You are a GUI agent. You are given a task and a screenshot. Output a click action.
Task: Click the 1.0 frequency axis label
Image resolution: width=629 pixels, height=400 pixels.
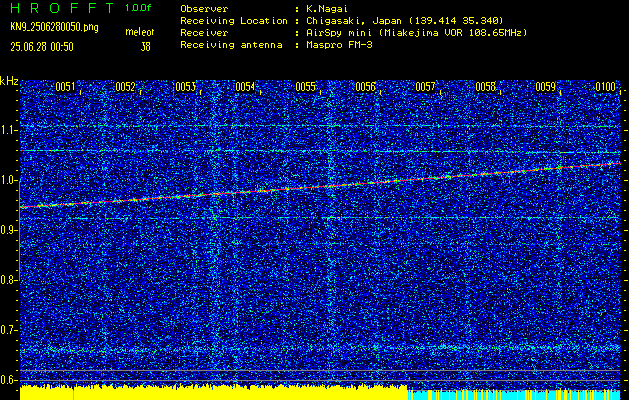8,181
